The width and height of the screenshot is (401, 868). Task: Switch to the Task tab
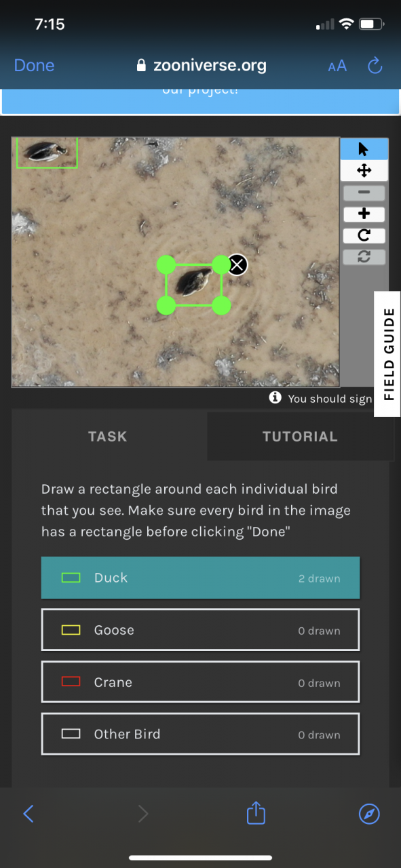[x=108, y=437]
